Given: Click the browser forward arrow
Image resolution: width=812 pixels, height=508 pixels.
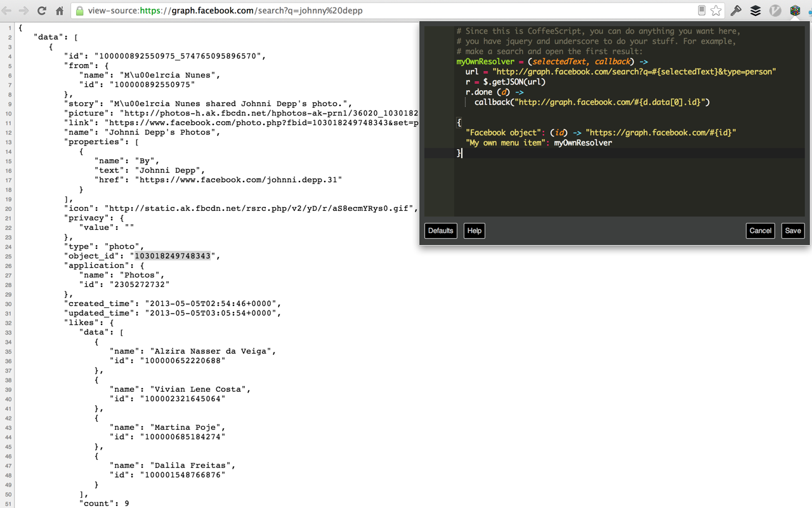Looking at the screenshot, I should tap(24, 11).
